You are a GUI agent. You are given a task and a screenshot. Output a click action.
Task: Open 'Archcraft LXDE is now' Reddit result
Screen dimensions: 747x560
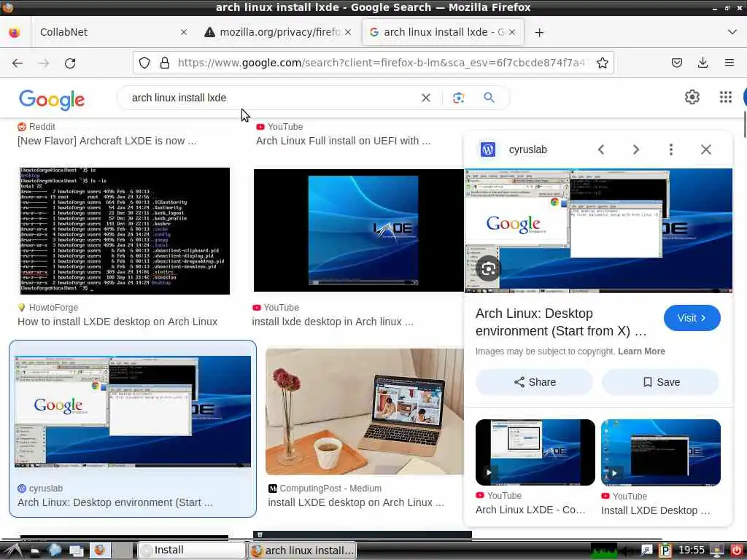pyautogui.click(x=107, y=141)
